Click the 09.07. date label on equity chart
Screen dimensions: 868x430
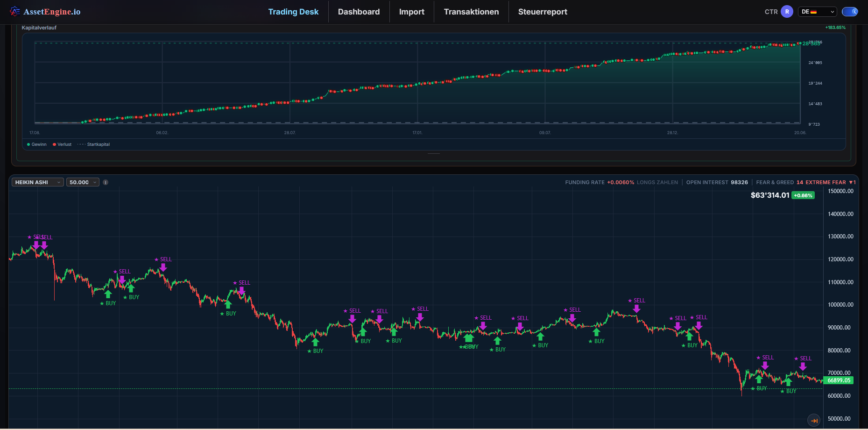(x=545, y=133)
